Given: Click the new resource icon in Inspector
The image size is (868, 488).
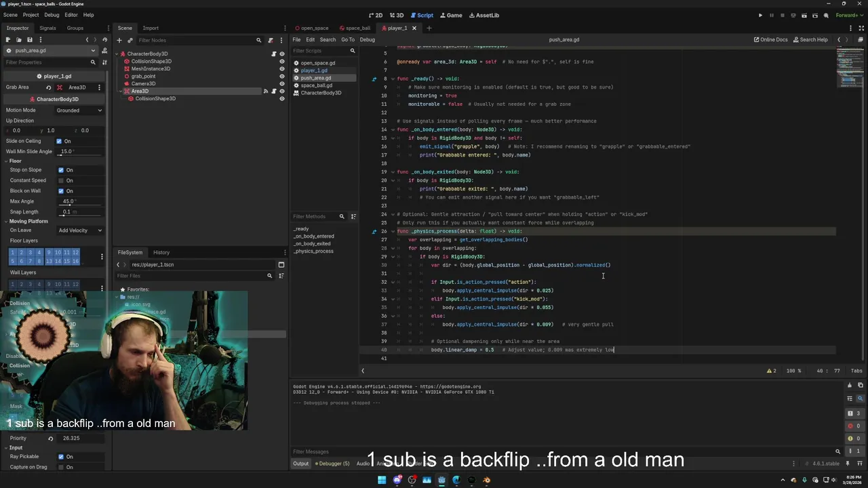Looking at the screenshot, I should click(8, 39).
